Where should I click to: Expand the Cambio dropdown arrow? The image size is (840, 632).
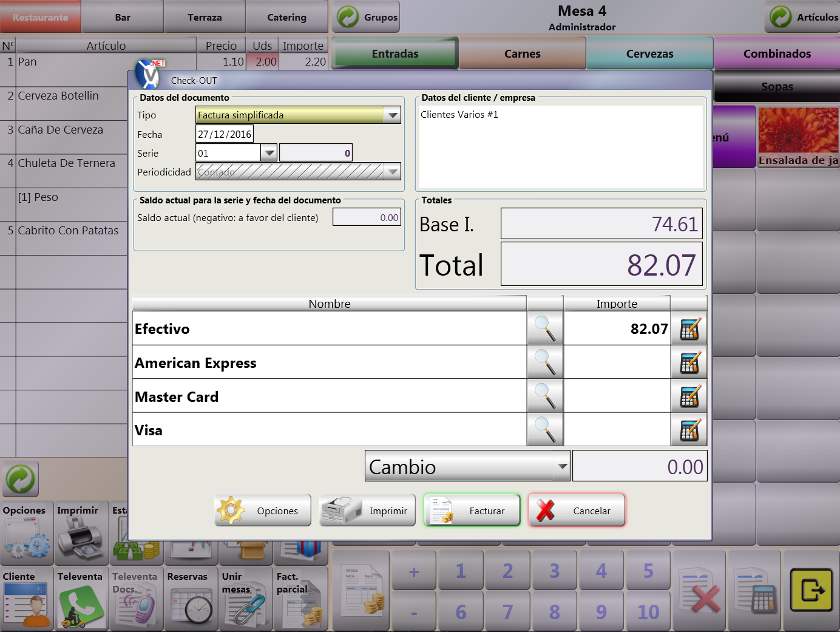click(562, 466)
